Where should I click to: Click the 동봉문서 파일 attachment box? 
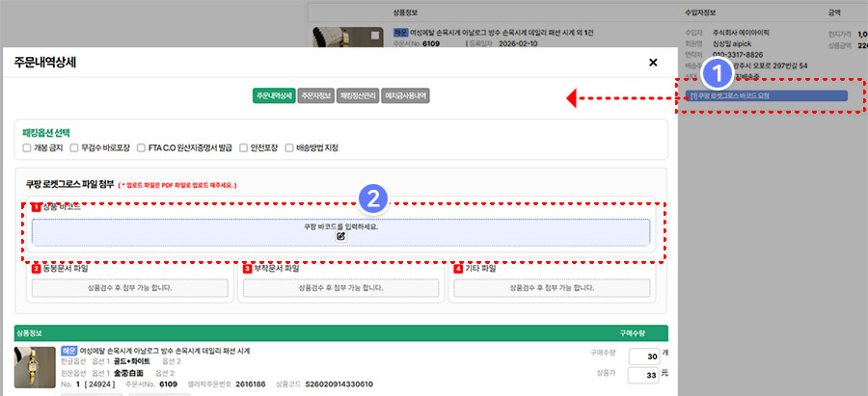coord(130,287)
